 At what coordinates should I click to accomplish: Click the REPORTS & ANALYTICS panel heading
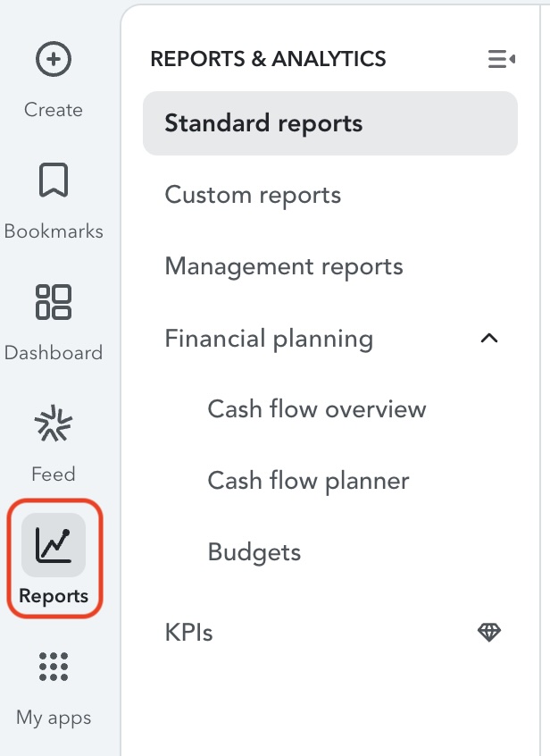268,60
